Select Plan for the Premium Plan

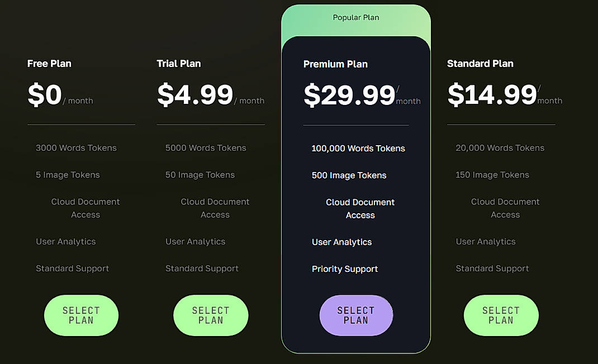(356, 315)
